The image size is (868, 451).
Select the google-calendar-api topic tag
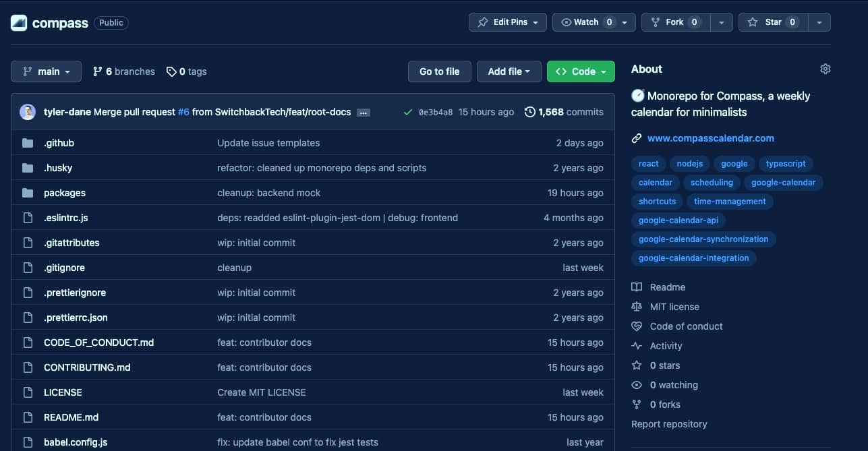click(x=682, y=220)
